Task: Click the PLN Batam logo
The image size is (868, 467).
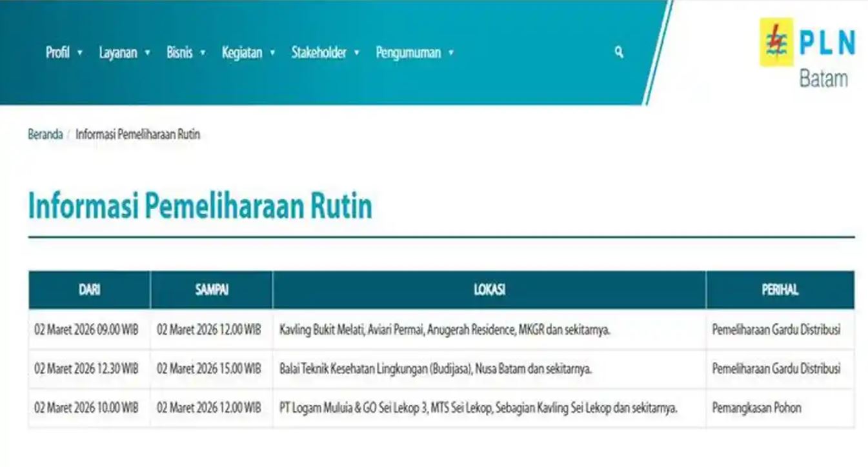Action: click(x=808, y=53)
